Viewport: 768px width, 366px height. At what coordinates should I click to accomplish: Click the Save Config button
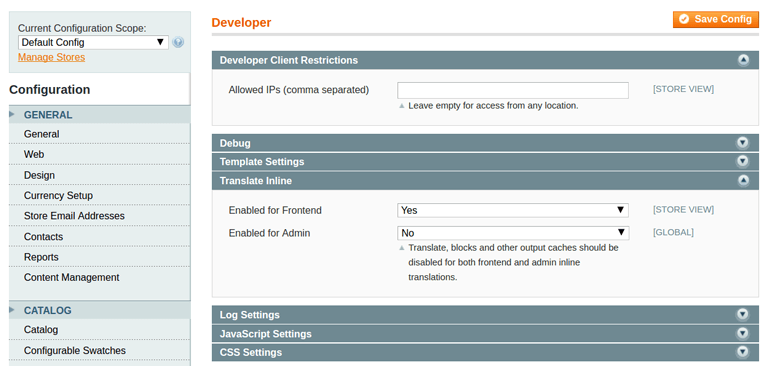(716, 20)
